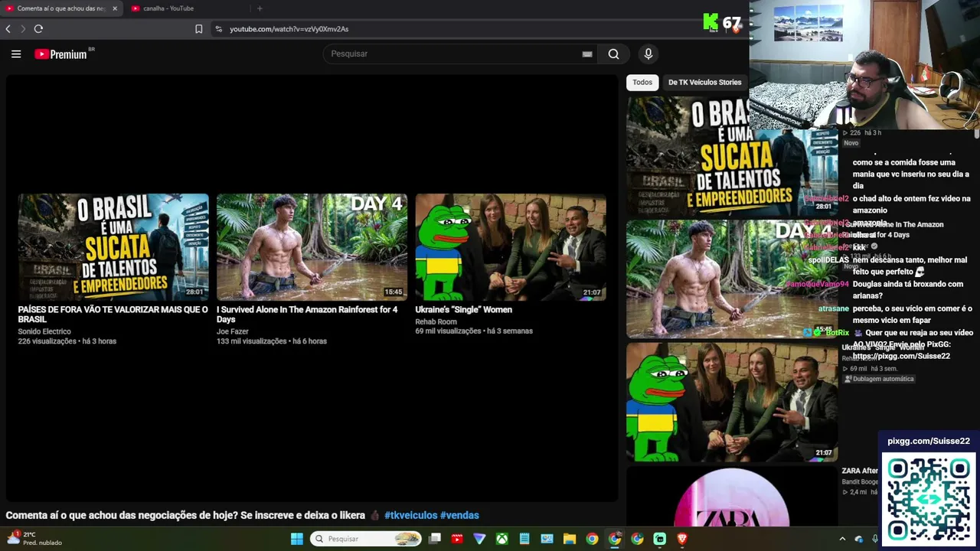The height and width of the screenshot is (551, 980).
Task: Open 'I Survived Alone In The Amazon Rainforest' title
Action: [x=307, y=315]
